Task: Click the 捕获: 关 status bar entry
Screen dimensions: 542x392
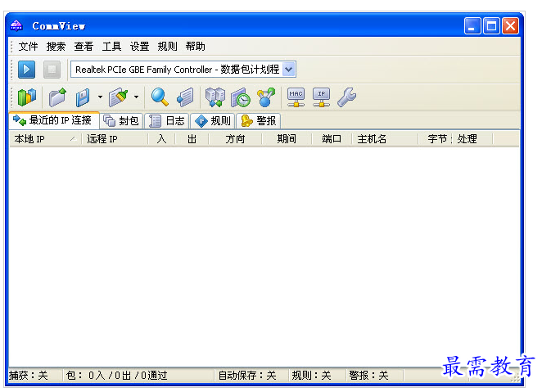Action: [29, 375]
